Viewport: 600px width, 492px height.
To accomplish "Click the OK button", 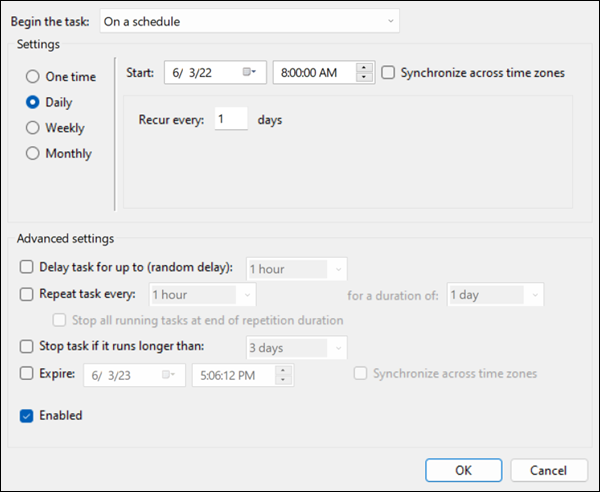I will pyautogui.click(x=463, y=470).
